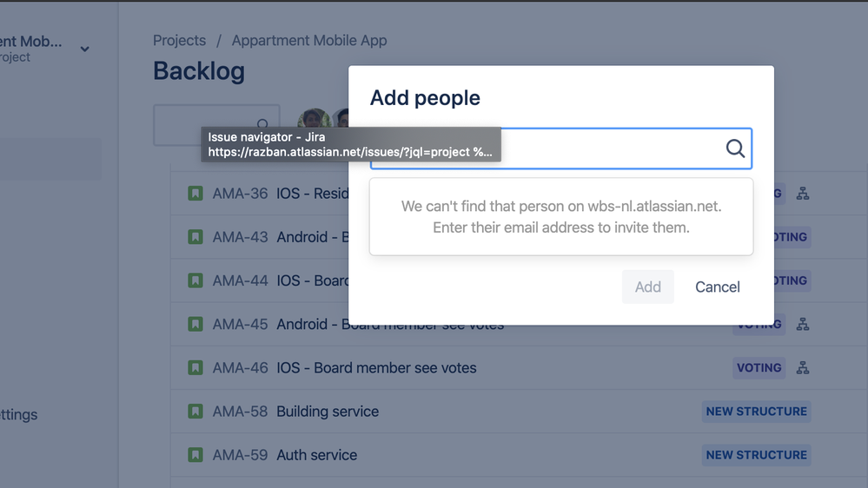Expand the project switcher chevron in sidebar
This screenshot has width=868, height=488.
[84, 49]
